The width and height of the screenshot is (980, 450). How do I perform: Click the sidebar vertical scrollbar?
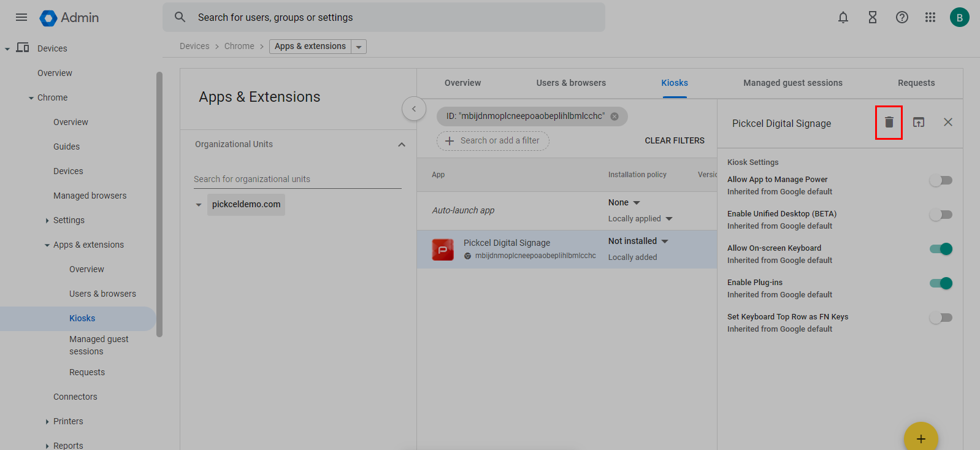(x=159, y=204)
